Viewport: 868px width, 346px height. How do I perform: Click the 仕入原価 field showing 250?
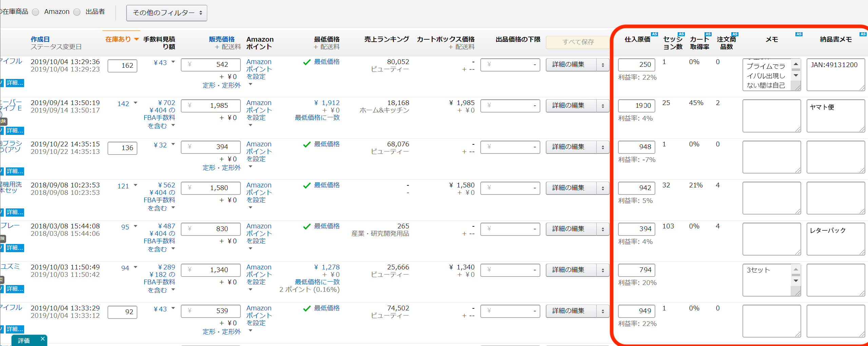tap(636, 65)
